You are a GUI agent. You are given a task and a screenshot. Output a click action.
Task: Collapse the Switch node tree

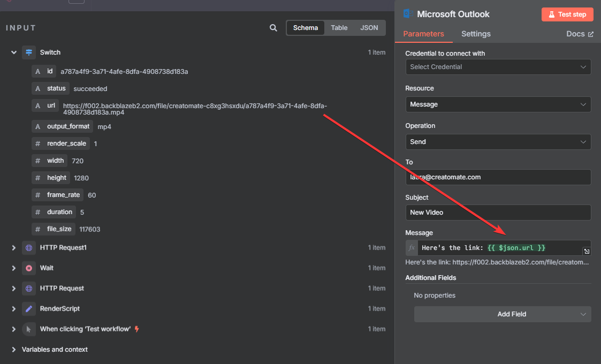[14, 52]
